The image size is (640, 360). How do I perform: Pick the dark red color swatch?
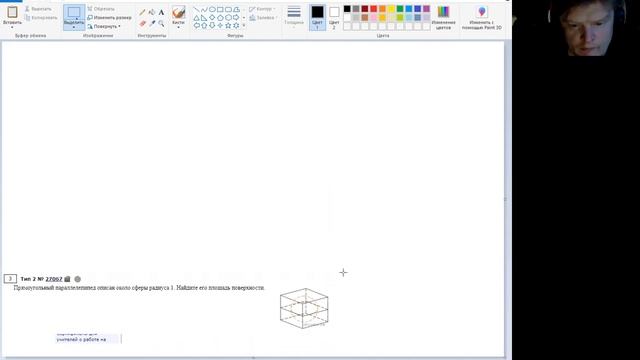click(364, 9)
